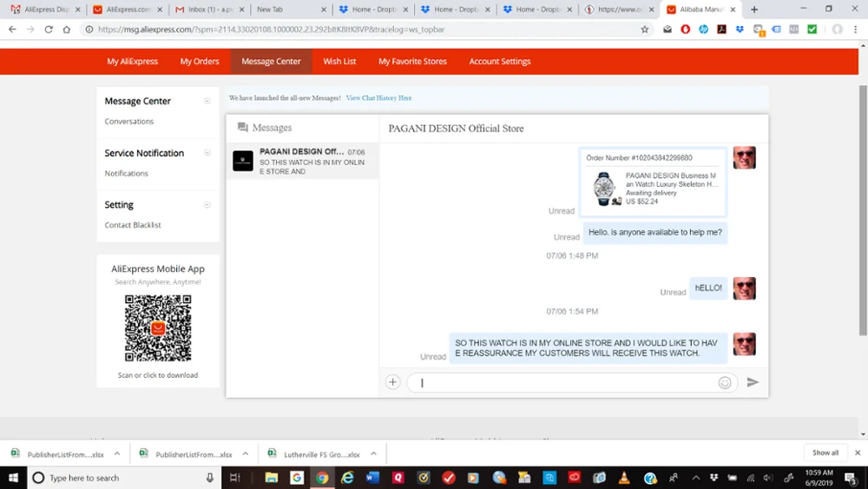868x489 pixels.
Task: Collapse the Service Notification sidebar section
Action: coord(207,153)
